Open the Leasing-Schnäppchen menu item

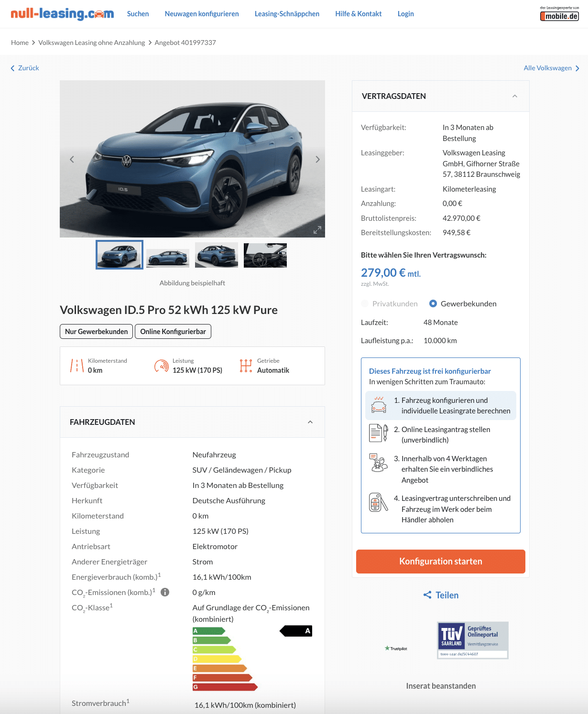coord(287,14)
